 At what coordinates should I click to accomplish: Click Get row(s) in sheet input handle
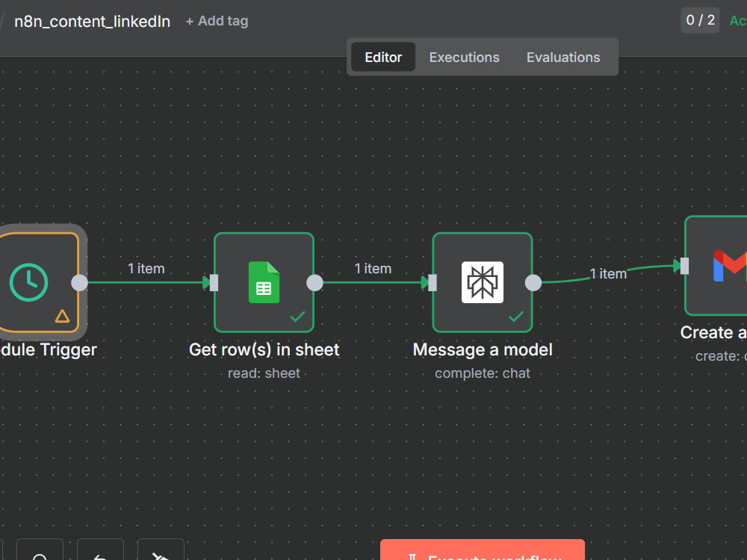[x=214, y=282]
